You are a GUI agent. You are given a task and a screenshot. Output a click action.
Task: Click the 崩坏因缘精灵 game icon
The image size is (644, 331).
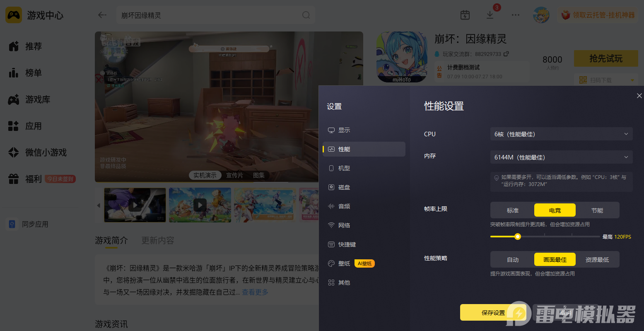point(402,57)
